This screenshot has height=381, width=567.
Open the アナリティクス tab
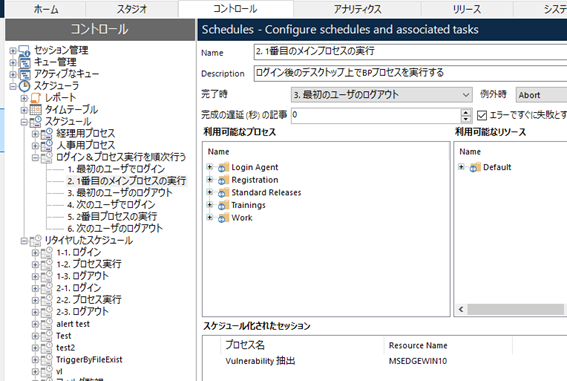pos(357,9)
